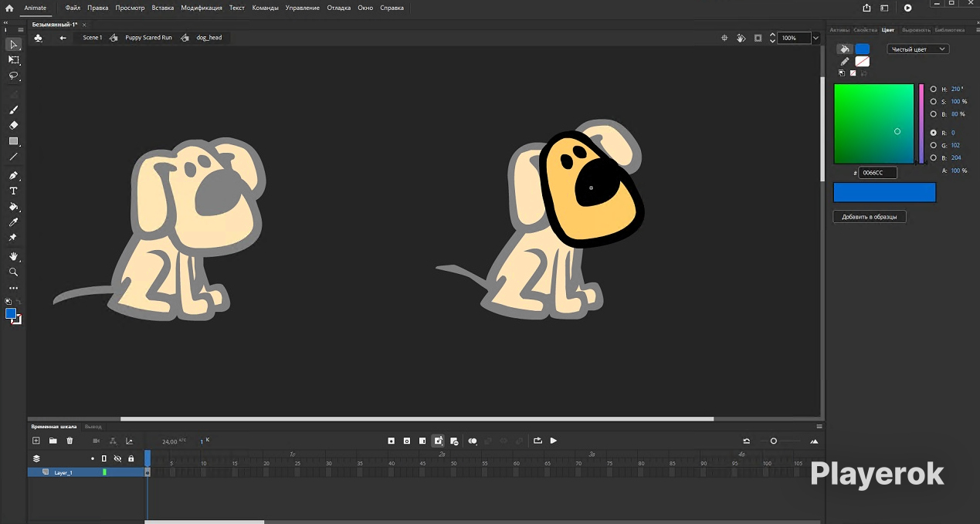
Task: Open the Модификация menu
Action: point(202,8)
